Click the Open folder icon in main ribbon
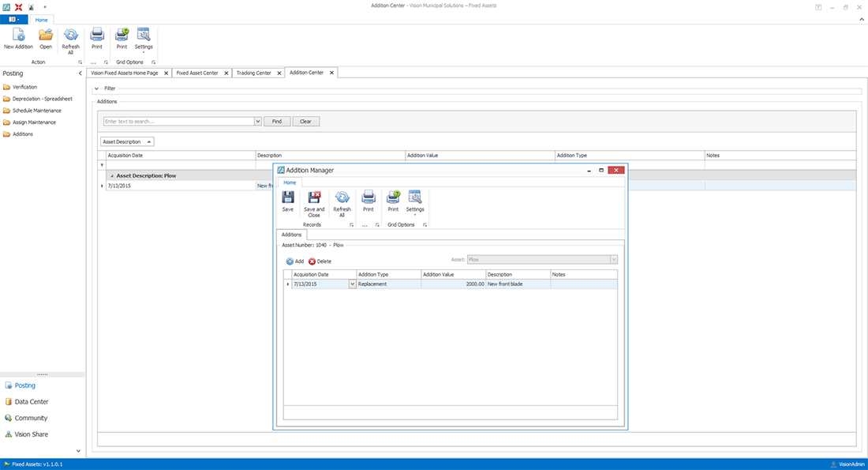Image resolution: width=868 pixels, height=470 pixels. click(x=46, y=39)
